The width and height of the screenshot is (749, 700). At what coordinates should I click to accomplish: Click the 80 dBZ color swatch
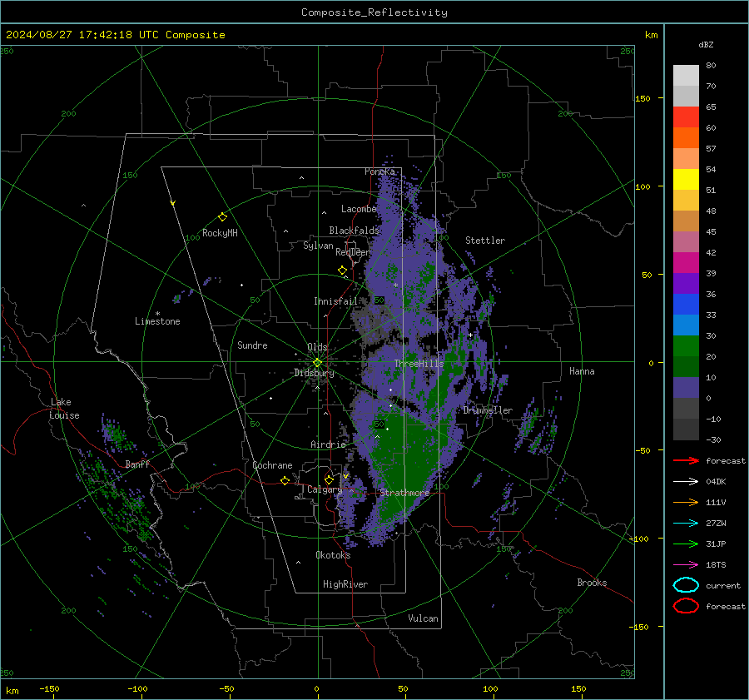pos(686,75)
